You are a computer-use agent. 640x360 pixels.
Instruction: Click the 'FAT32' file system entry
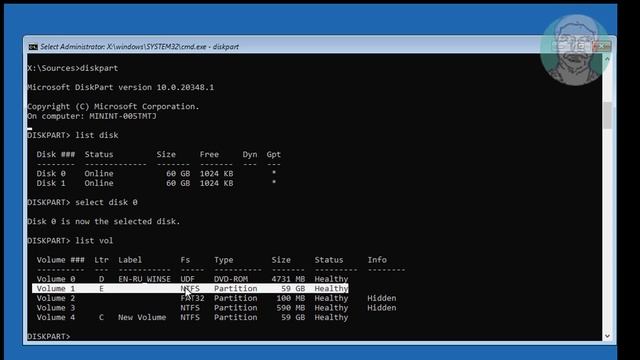[192, 298]
